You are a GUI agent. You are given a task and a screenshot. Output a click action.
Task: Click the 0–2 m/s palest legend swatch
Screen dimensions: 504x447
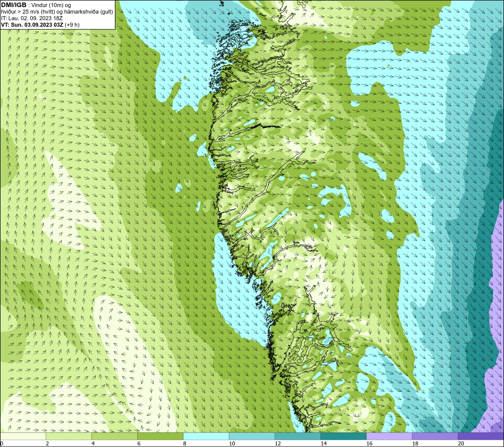click(x=23, y=436)
